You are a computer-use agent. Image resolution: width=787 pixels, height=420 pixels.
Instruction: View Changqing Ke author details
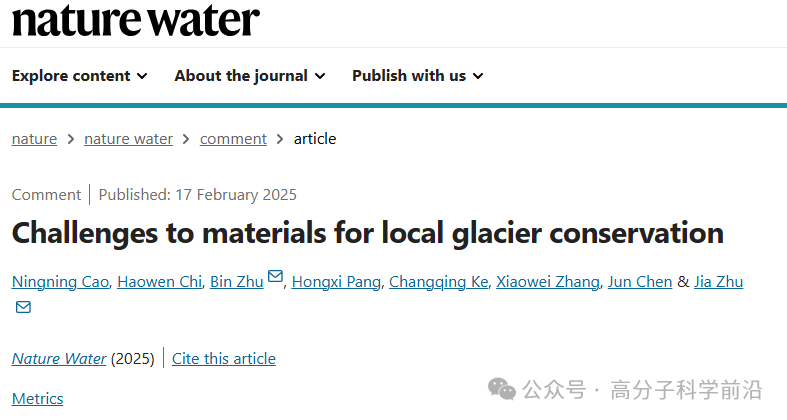[439, 282]
